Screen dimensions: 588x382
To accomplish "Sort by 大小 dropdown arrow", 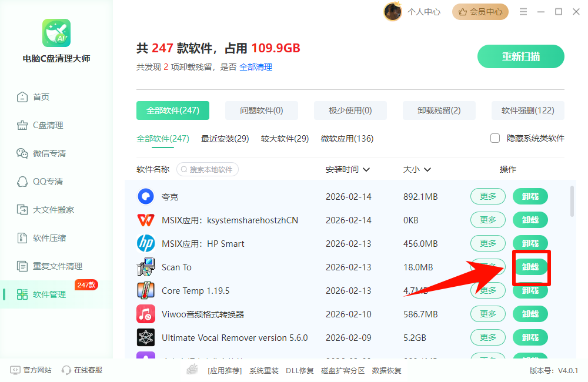I will point(427,170).
